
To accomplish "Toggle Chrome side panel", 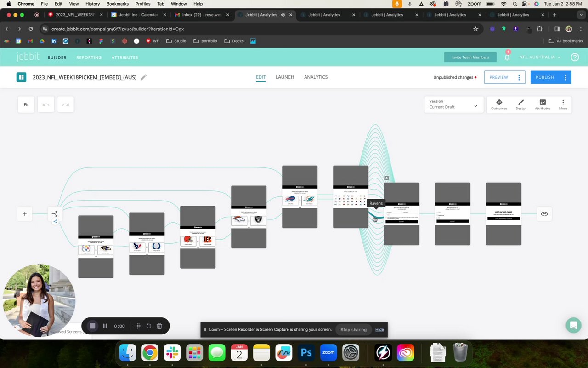I will click(557, 29).
